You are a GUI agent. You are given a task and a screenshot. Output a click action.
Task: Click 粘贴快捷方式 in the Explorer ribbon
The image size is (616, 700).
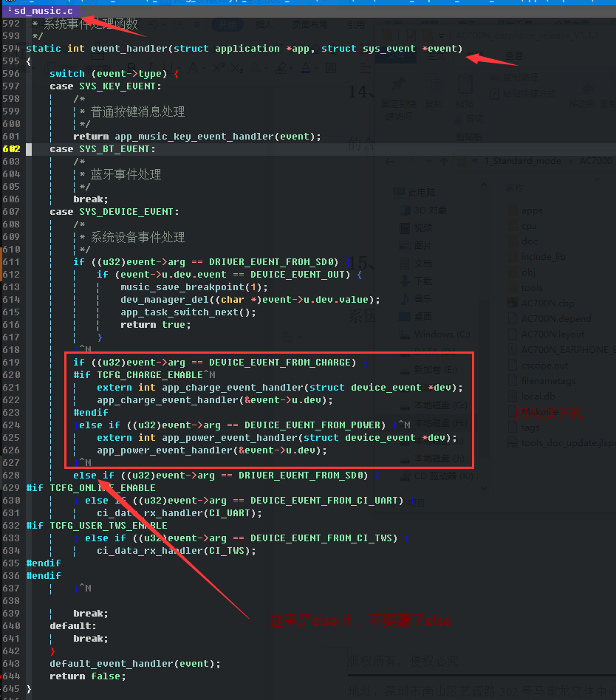(524, 94)
